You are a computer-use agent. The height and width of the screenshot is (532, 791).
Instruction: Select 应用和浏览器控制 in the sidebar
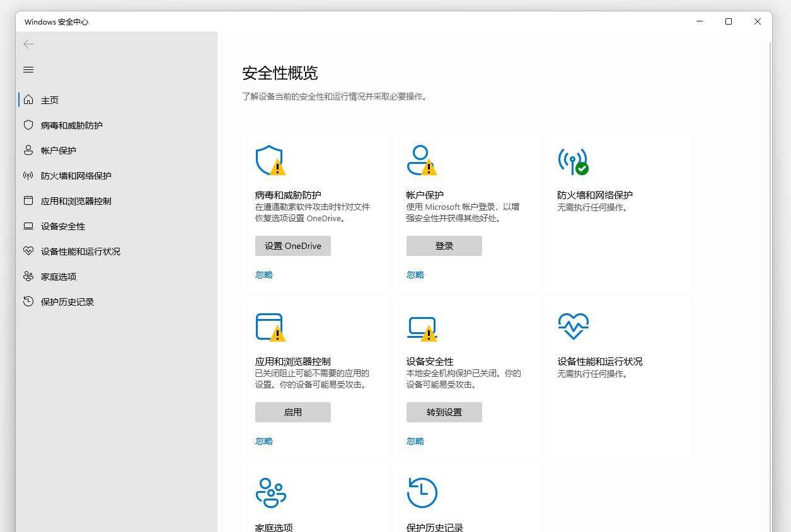tap(78, 200)
